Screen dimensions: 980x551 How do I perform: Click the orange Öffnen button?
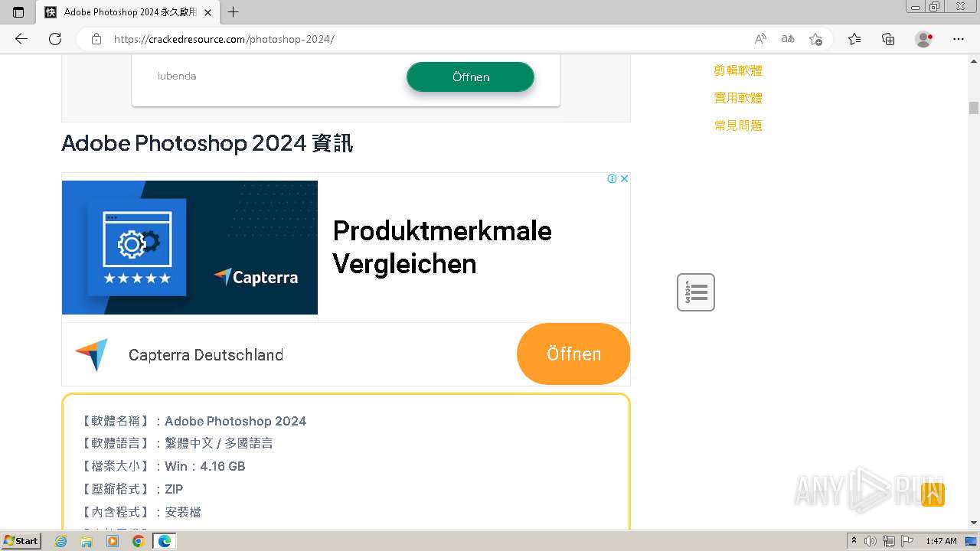click(573, 354)
